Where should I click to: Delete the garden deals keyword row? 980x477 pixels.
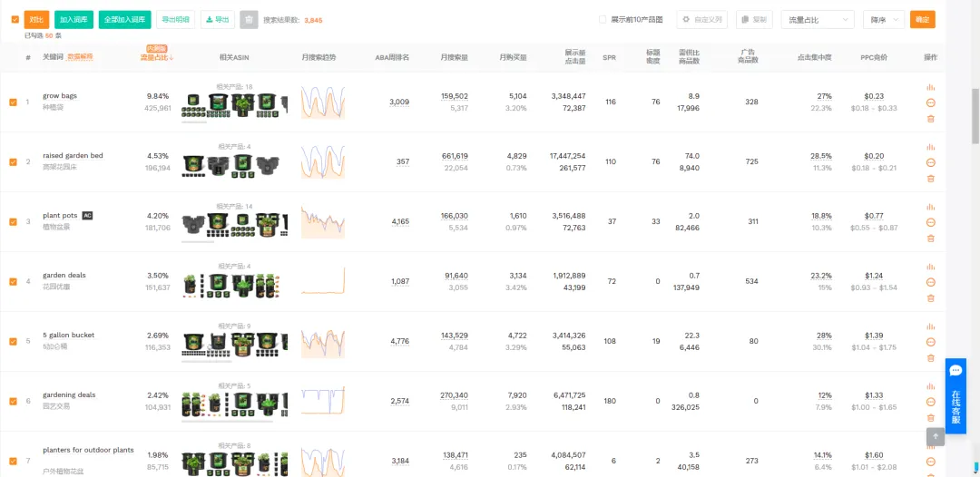click(931, 298)
